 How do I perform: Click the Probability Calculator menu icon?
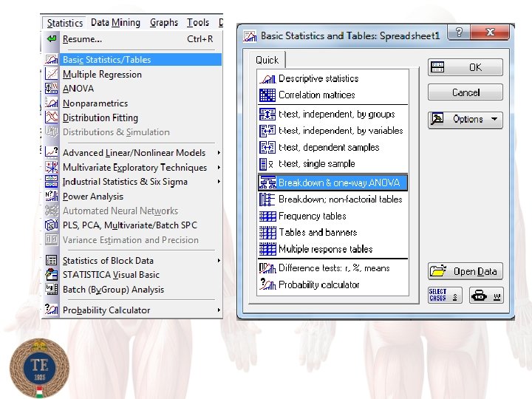coord(52,310)
